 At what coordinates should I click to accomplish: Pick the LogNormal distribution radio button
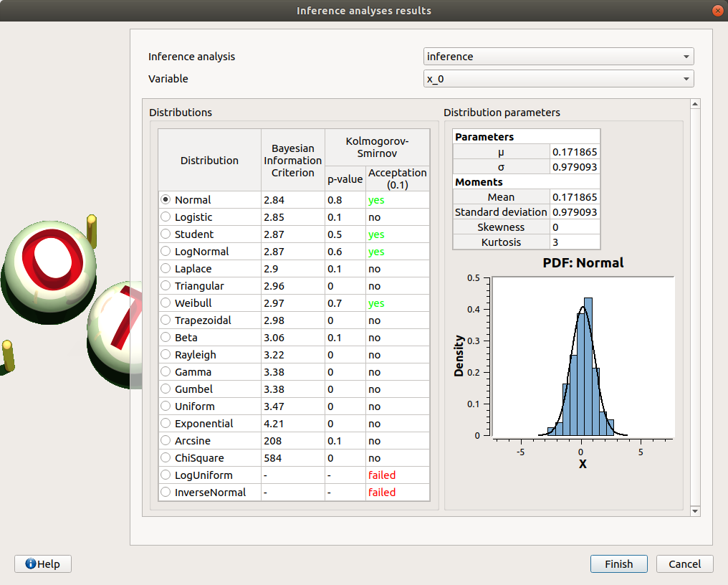coord(166,252)
